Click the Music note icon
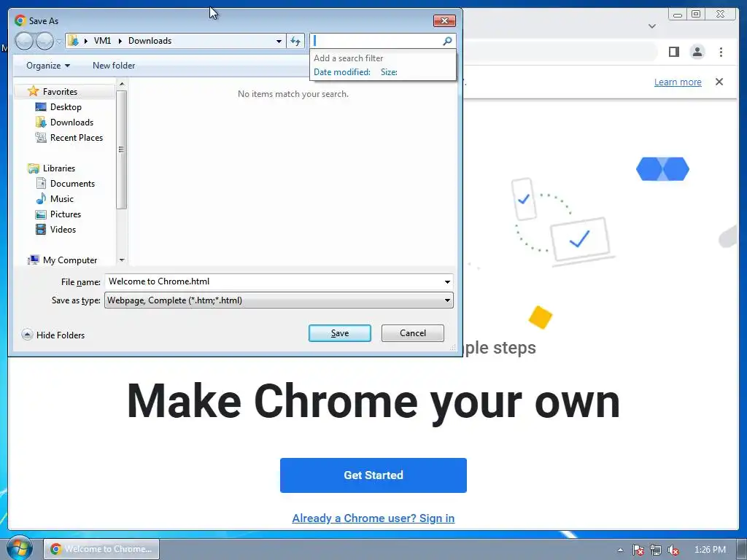Screen dimensions: 747x560 [42, 198]
